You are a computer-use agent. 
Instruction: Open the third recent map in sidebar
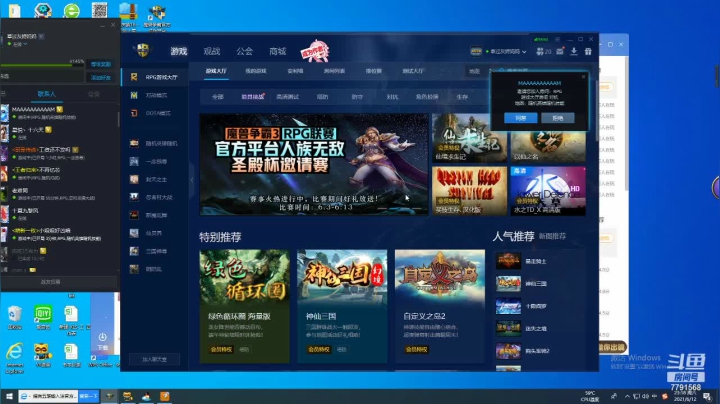155,180
